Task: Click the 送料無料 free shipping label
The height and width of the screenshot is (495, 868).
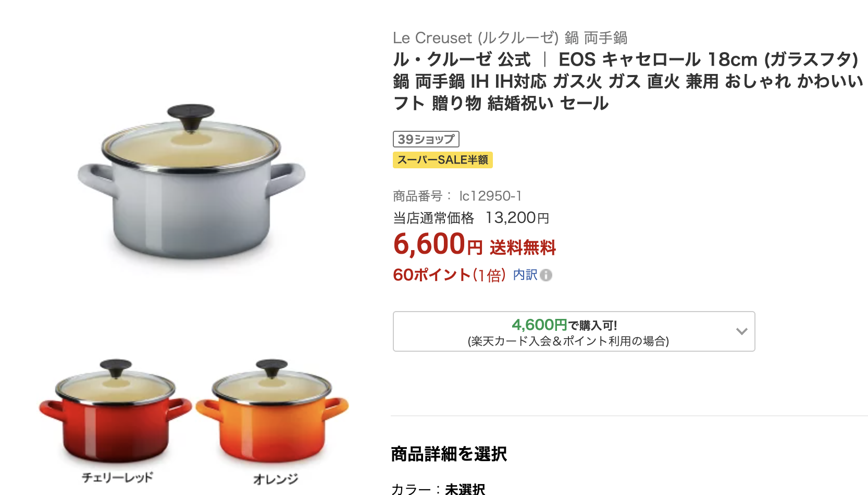Action: pyautogui.click(x=523, y=247)
